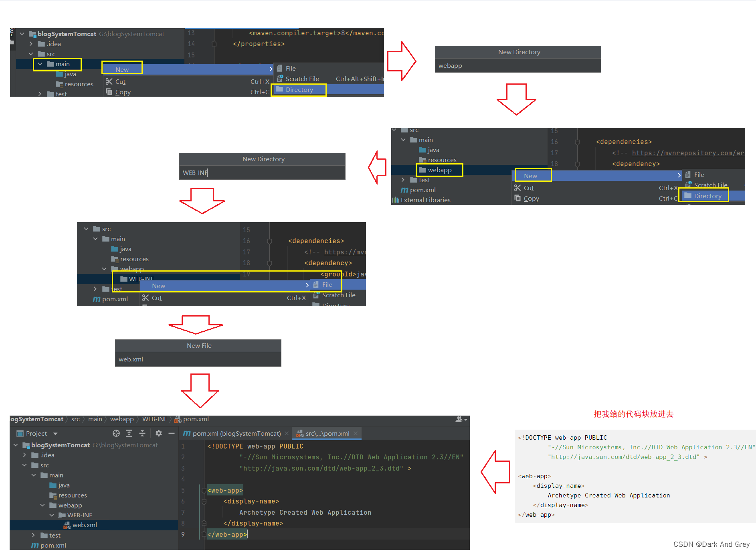Toggle fold marker at line 5 <web-app>
The image size is (756, 552).
[204, 490]
